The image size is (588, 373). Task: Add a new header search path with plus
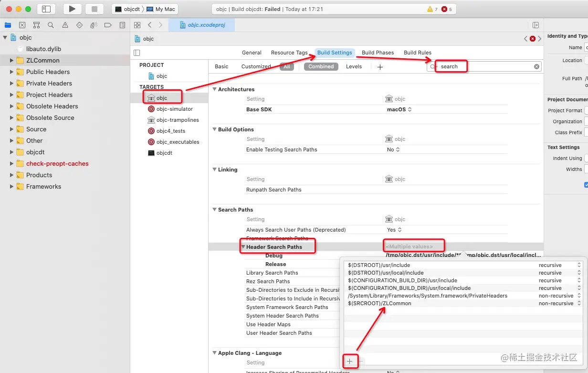[x=349, y=362]
